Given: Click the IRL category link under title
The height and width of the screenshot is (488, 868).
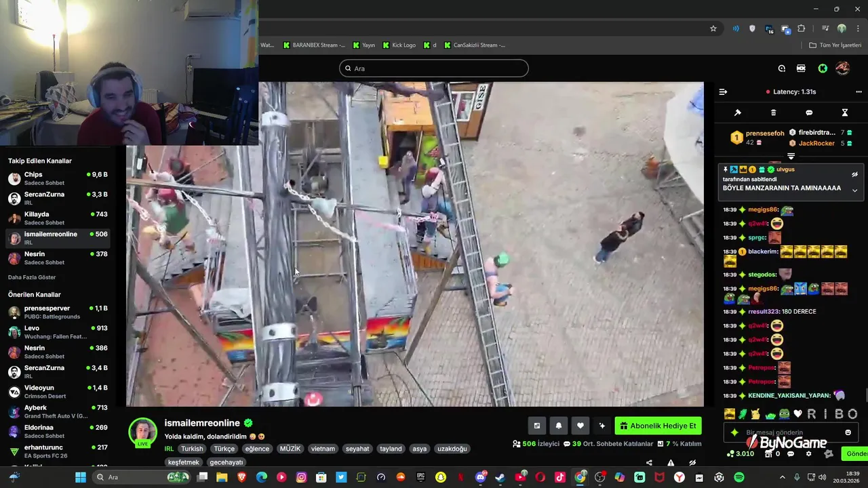Looking at the screenshot, I should [169, 449].
